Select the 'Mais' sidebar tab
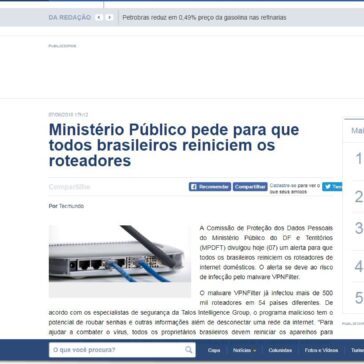364x364 pixels. coord(357,131)
